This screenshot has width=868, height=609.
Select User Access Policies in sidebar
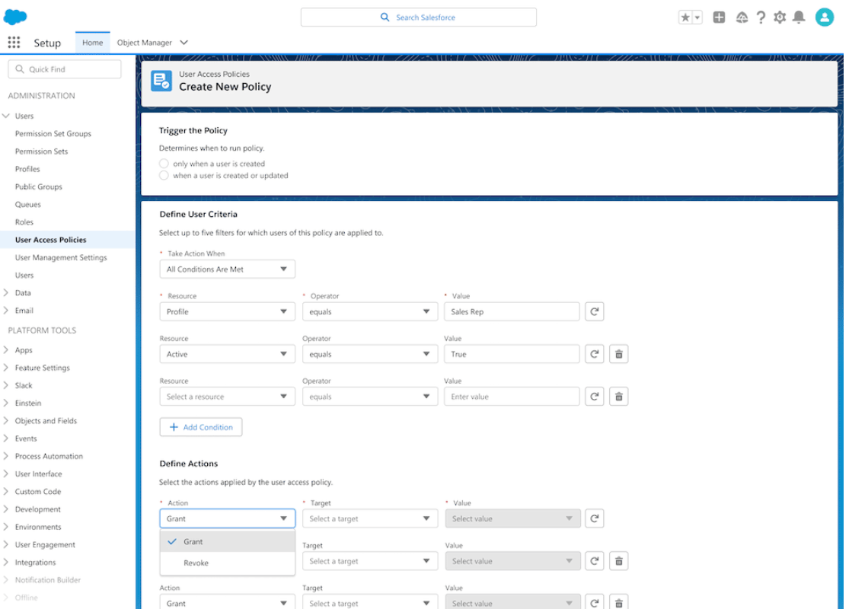click(51, 240)
